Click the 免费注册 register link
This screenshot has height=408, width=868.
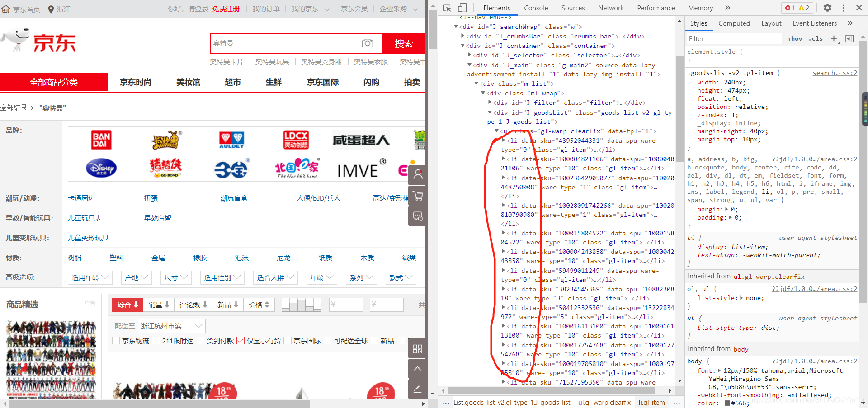[x=226, y=9]
